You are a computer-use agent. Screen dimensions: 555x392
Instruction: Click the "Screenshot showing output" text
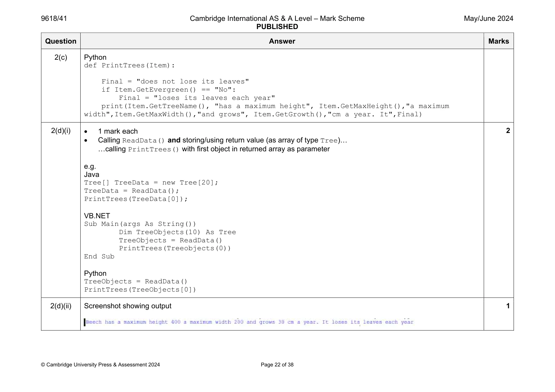coord(128,306)
